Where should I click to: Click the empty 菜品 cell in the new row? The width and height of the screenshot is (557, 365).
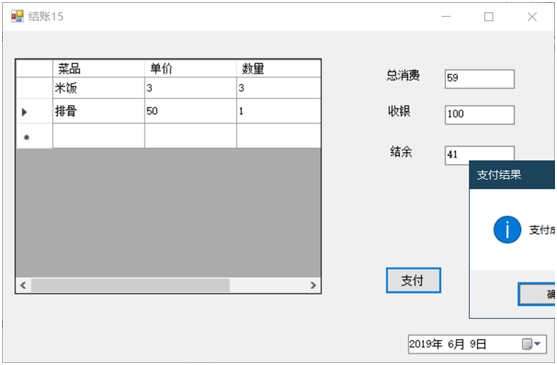pyautogui.click(x=98, y=136)
